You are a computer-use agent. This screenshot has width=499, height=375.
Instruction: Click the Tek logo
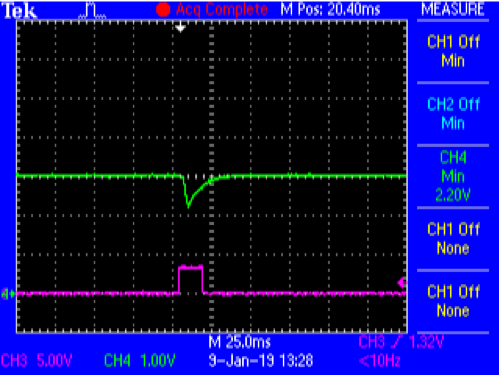tap(19, 11)
